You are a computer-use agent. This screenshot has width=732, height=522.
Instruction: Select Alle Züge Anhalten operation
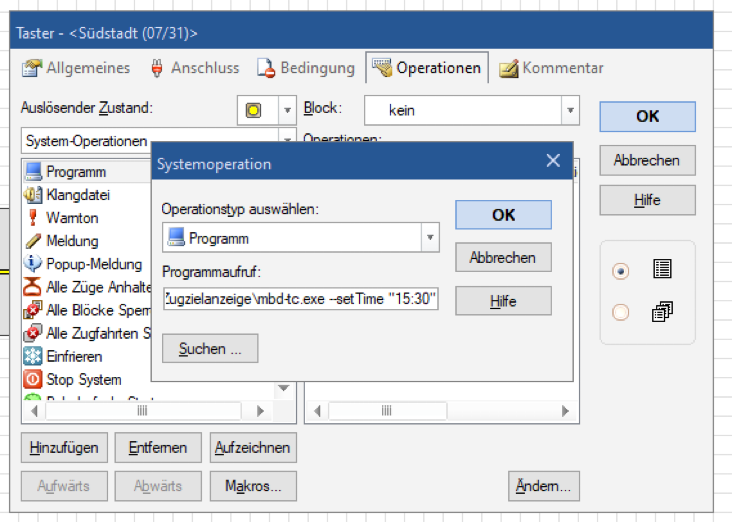(86, 287)
